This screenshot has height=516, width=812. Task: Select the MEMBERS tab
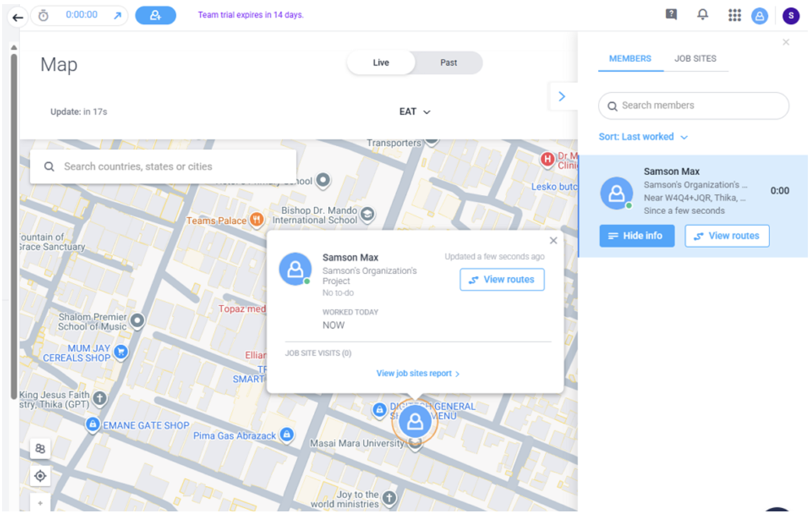pos(630,59)
